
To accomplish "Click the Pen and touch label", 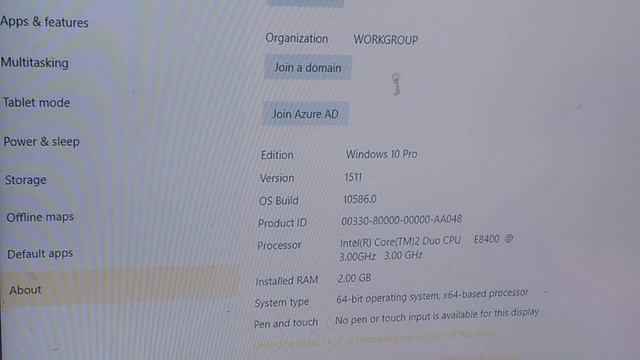I will pyautogui.click(x=286, y=323).
